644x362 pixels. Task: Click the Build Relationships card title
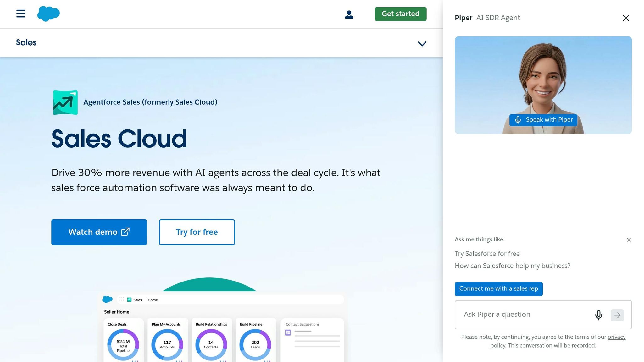click(211, 324)
